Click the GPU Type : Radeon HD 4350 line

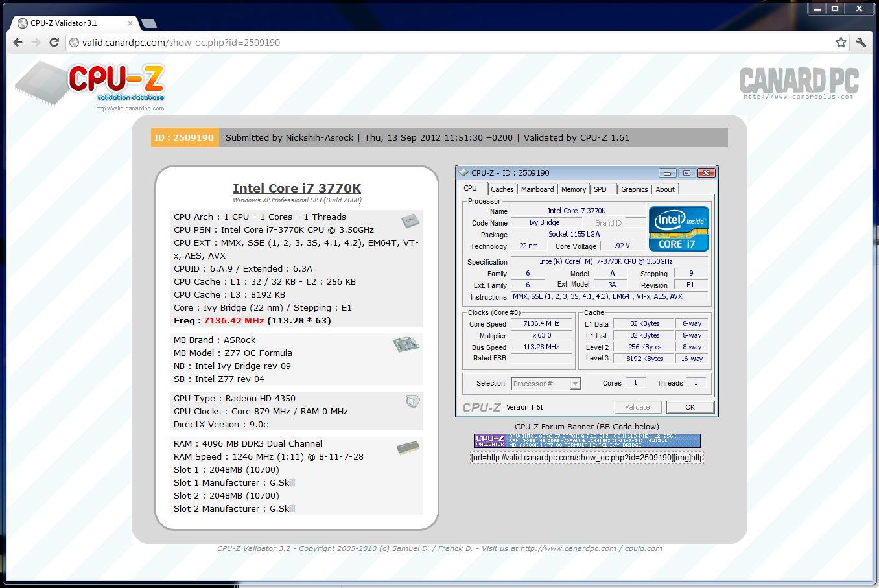[234, 398]
